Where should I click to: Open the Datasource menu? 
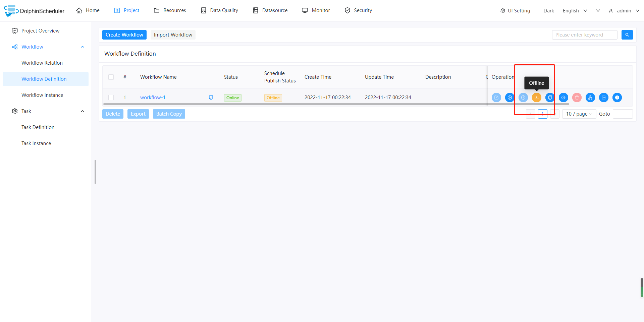[270, 10]
